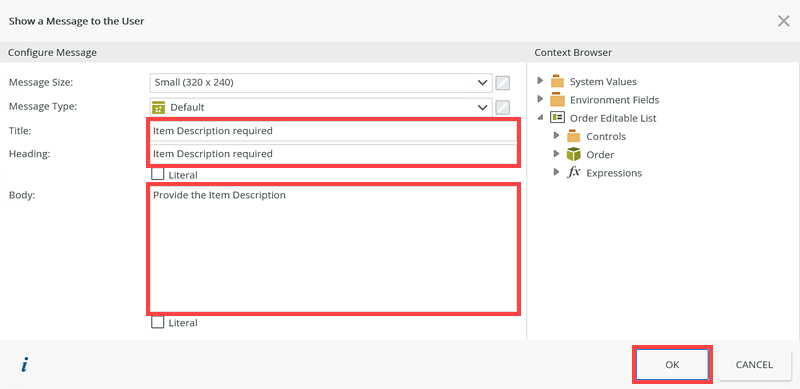Expand the Expressions tree node
Viewport: 800px width, 389px height.
click(557, 173)
